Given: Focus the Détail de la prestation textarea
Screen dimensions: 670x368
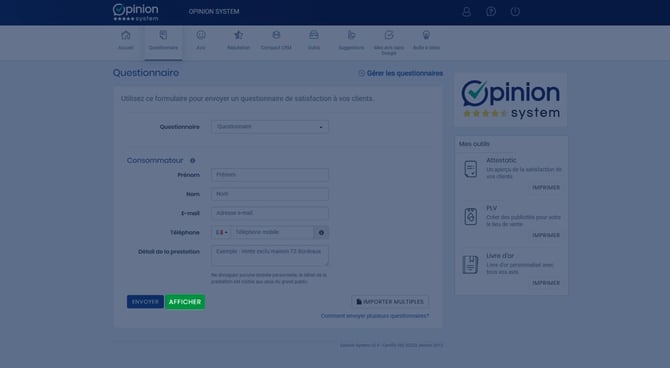Looking at the screenshot, I should click(270, 256).
